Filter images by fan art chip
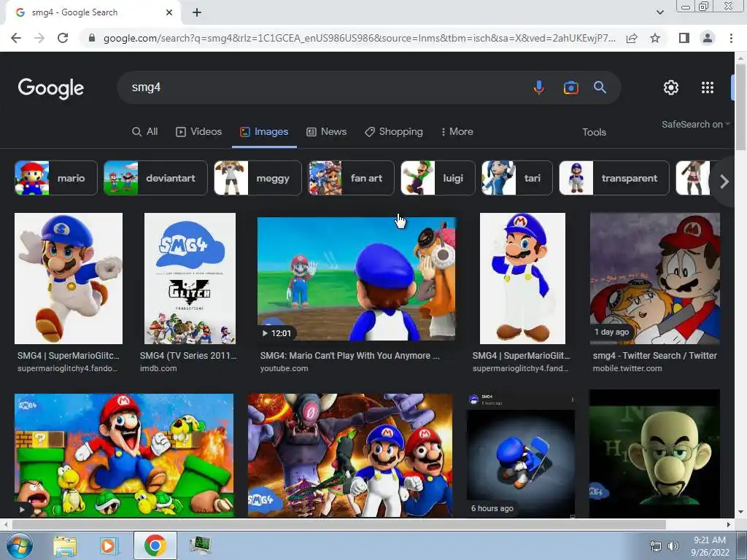 coord(351,178)
